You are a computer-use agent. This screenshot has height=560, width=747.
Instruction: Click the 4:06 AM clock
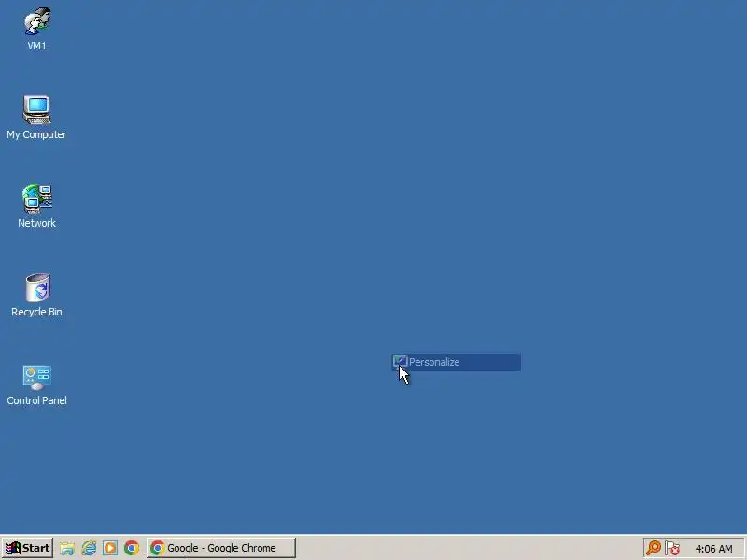point(713,549)
